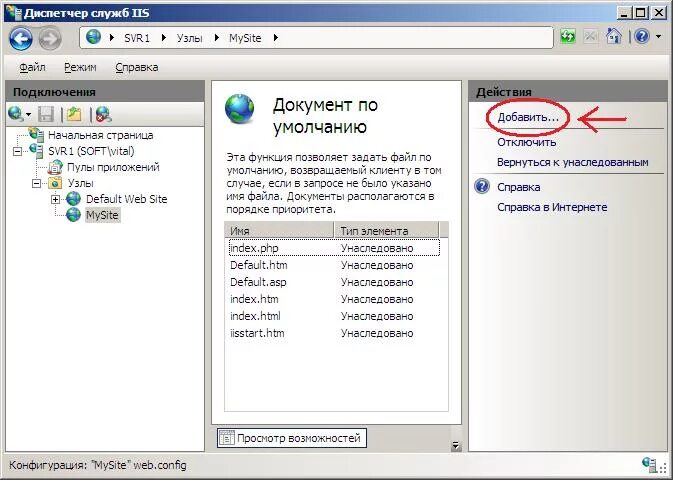Expand breadcrumb arrow after Узлы

[x=216, y=38]
